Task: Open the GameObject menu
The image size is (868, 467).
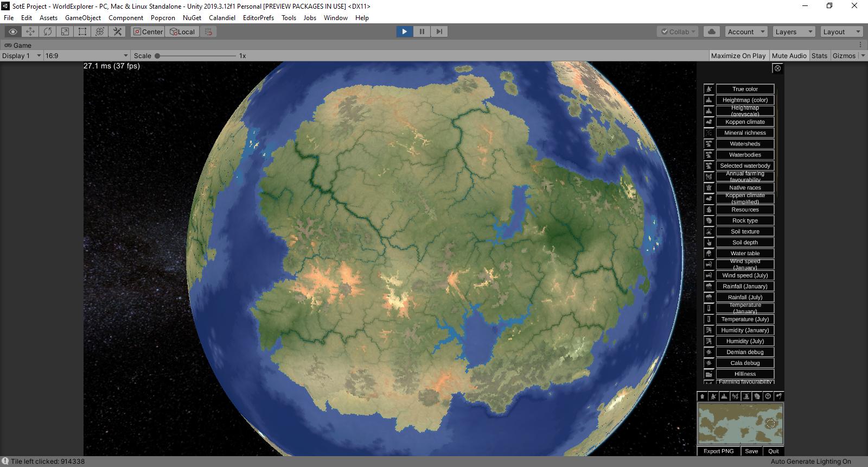Action: pos(83,18)
